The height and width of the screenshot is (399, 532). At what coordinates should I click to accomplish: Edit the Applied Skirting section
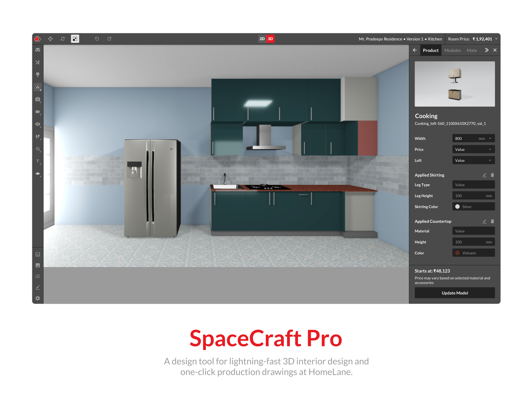(484, 175)
